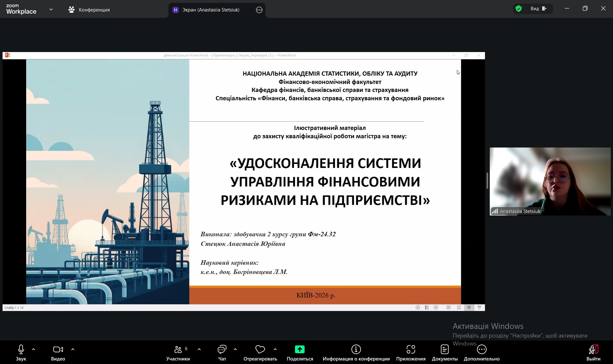This screenshot has height=364, width=613.
Task: Mute microphone with Звук icon
Action: tap(21, 350)
